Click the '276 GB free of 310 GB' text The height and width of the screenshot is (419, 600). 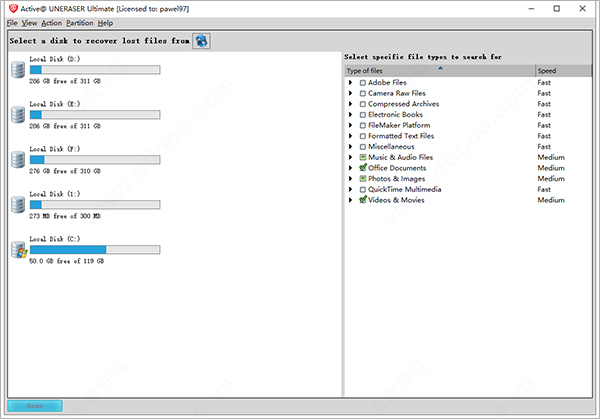(x=65, y=171)
